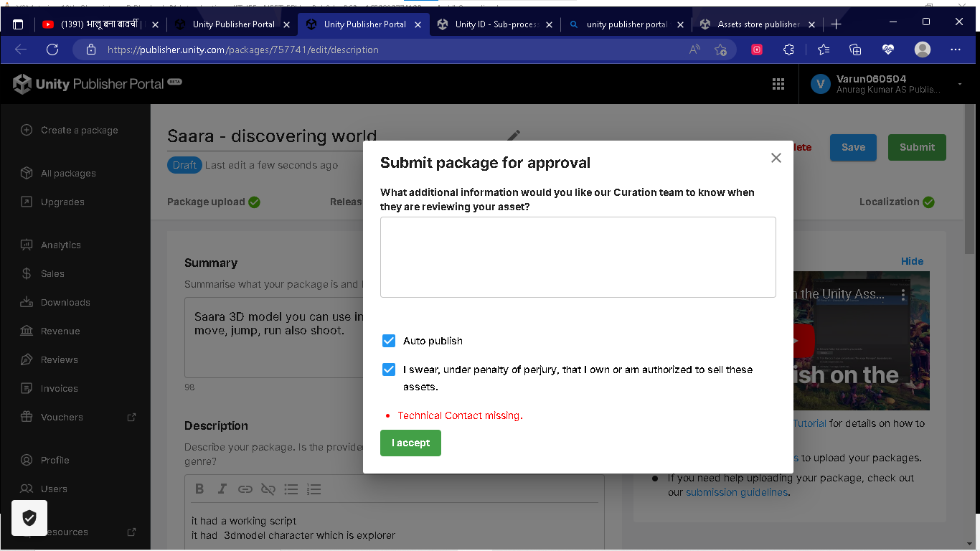Open Reviews from the left sidebar
This screenshot has height=551, width=980.
[60, 359]
